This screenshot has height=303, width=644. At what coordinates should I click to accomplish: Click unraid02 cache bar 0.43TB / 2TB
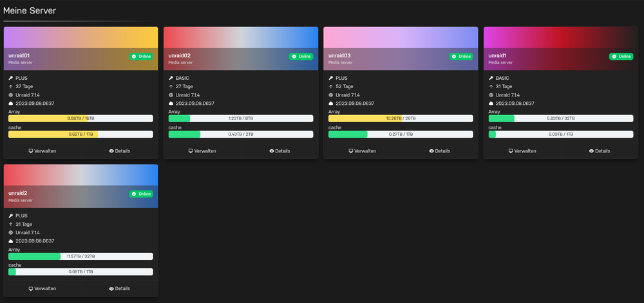pyautogui.click(x=241, y=134)
